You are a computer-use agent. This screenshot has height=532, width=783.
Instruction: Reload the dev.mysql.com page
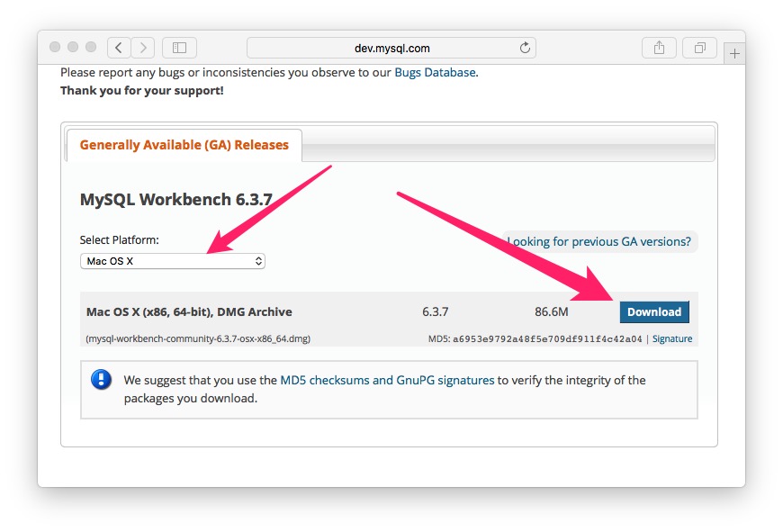click(x=525, y=48)
